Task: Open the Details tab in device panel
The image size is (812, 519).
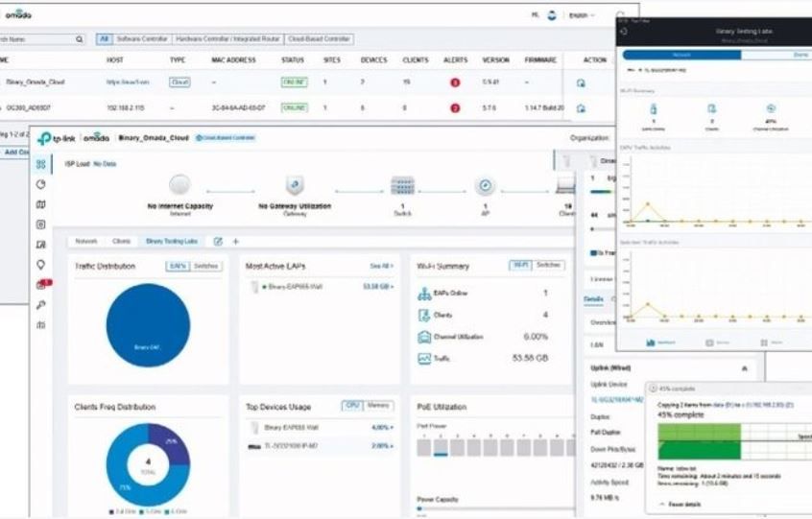Action: click(x=593, y=299)
